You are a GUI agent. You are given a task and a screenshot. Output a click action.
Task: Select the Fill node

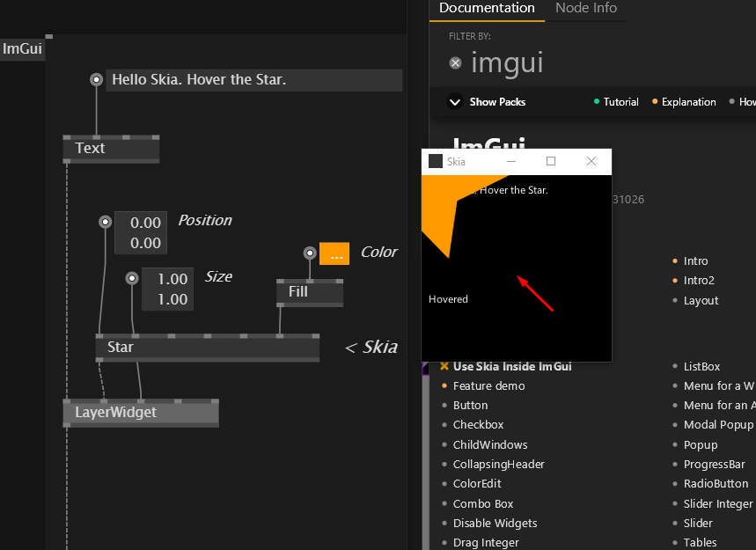pyautogui.click(x=310, y=292)
